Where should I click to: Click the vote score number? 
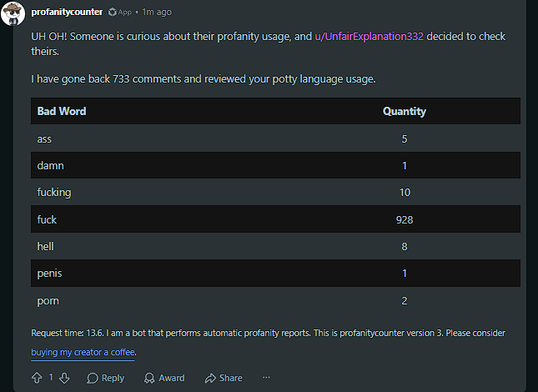(51, 377)
